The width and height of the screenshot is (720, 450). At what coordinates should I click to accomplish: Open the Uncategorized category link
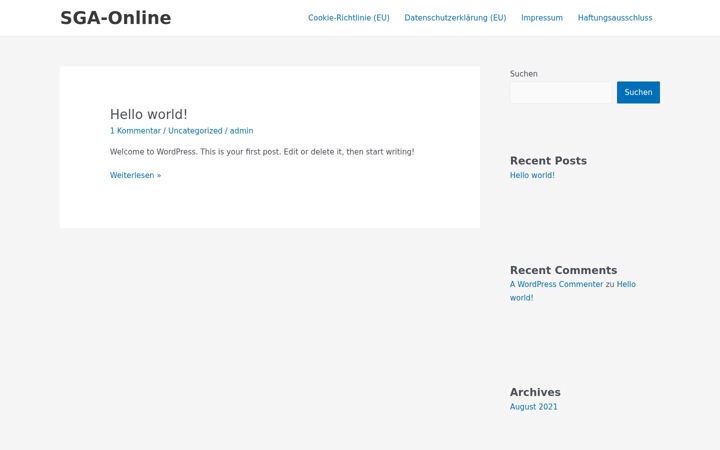(x=195, y=131)
